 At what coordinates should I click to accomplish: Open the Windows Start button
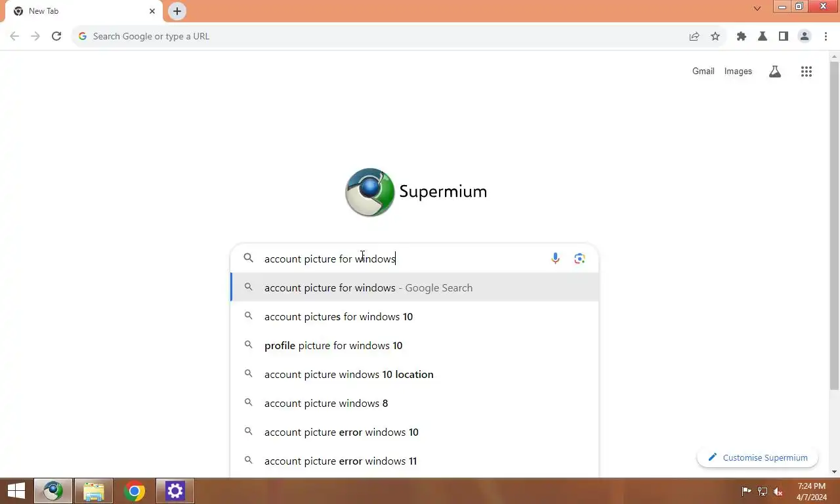click(16, 491)
